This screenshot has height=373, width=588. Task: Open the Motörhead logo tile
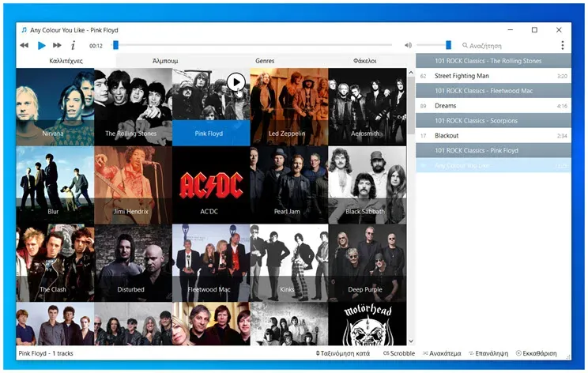tap(367, 323)
